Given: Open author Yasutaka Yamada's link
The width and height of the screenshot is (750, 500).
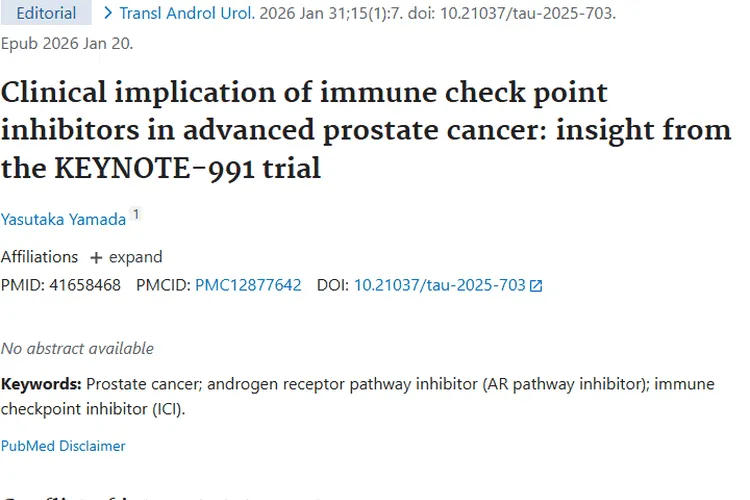Looking at the screenshot, I should (x=63, y=219).
